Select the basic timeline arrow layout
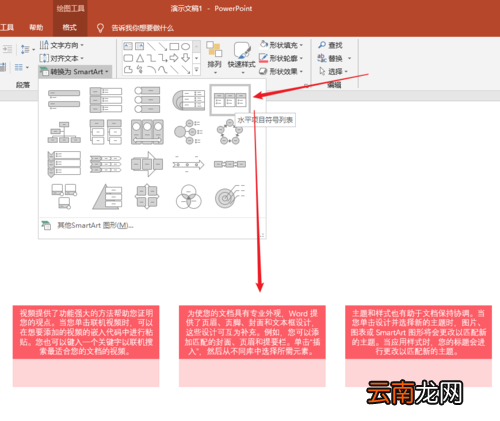 point(189,164)
